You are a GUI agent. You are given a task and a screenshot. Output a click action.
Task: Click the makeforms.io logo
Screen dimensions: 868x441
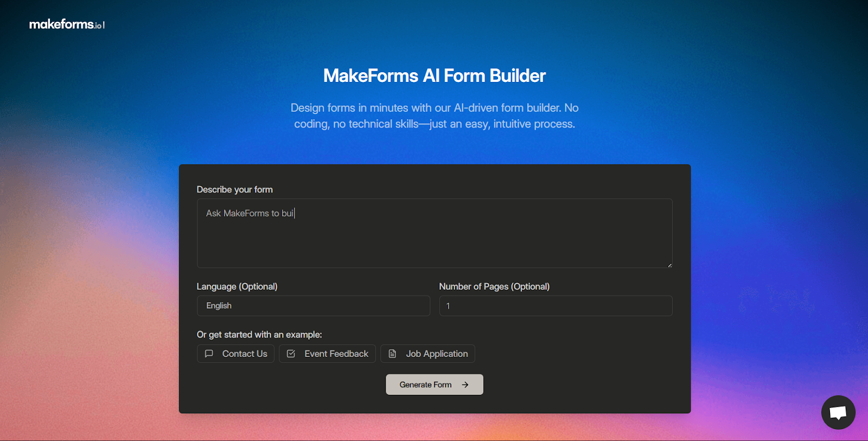(x=67, y=24)
